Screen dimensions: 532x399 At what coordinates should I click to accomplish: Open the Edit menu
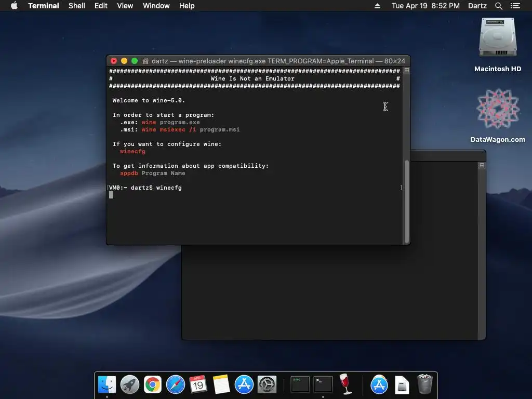click(x=101, y=6)
